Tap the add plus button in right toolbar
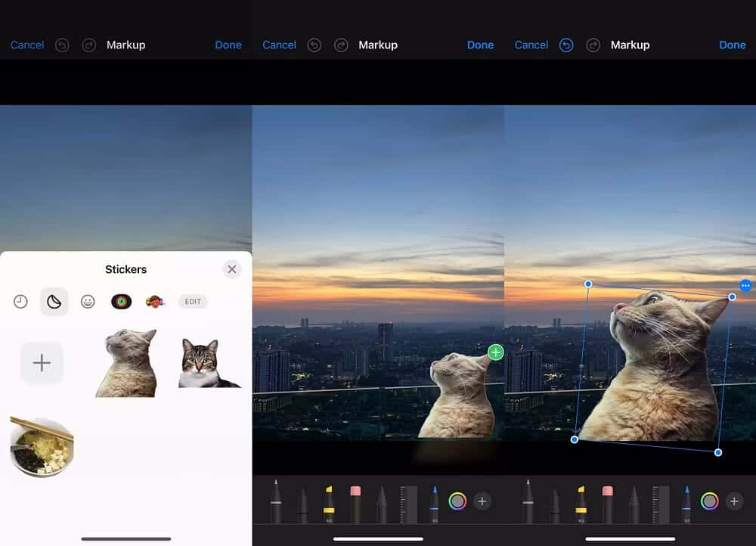 734,501
